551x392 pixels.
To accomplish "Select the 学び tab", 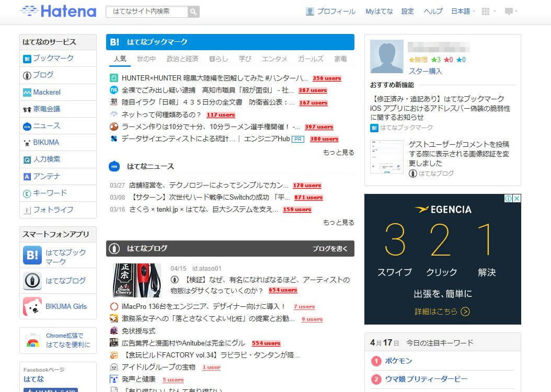I will [x=245, y=59].
